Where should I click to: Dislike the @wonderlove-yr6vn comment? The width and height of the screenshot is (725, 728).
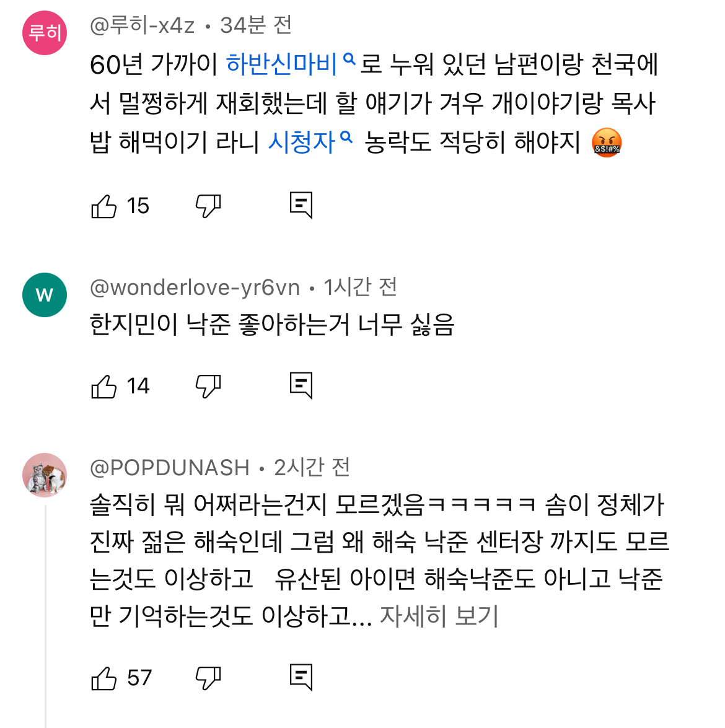pos(208,386)
